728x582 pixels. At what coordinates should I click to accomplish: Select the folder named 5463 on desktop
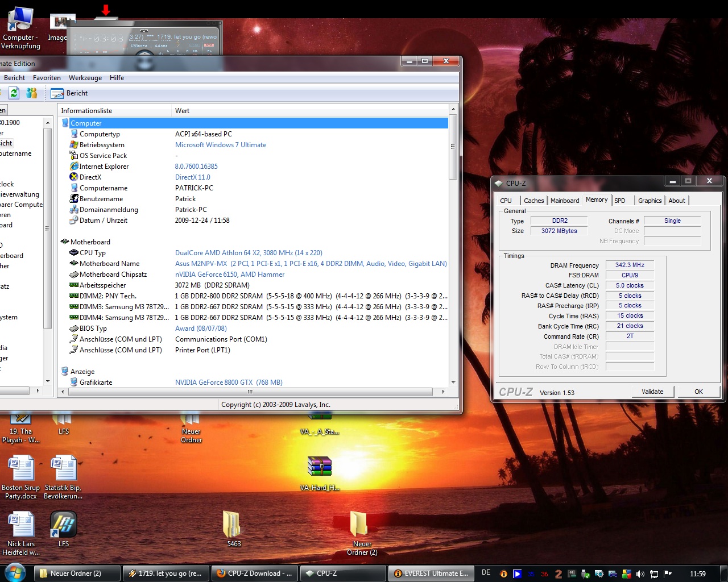click(234, 529)
